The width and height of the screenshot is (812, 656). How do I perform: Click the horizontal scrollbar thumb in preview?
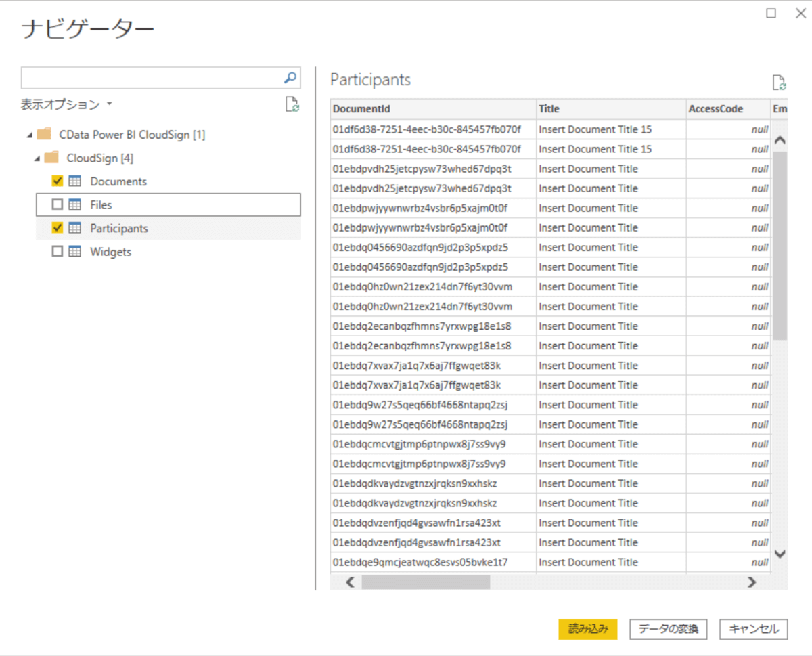coord(425,582)
